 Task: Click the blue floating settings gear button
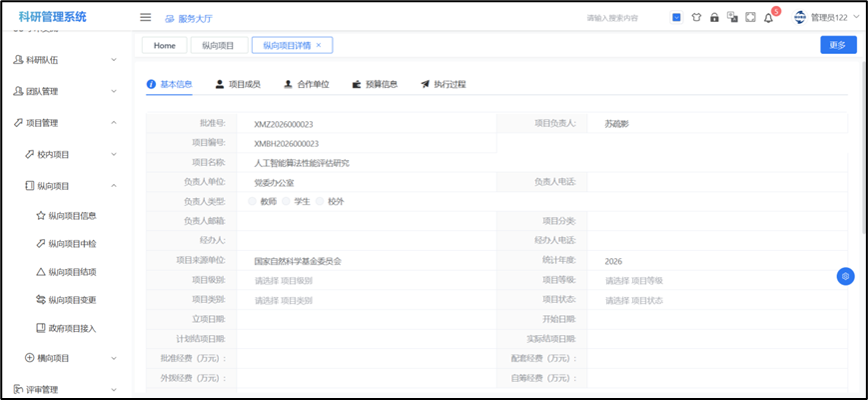point(845,276)
